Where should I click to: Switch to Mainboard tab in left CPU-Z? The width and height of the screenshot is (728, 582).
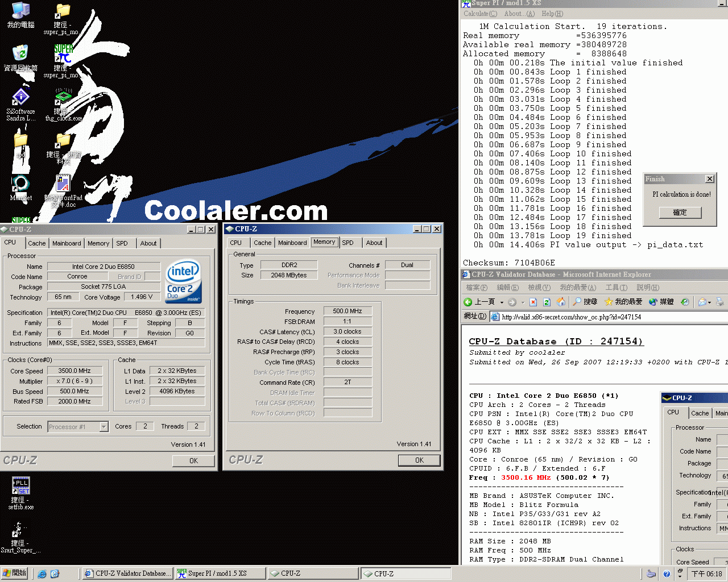tap(67, 243)
